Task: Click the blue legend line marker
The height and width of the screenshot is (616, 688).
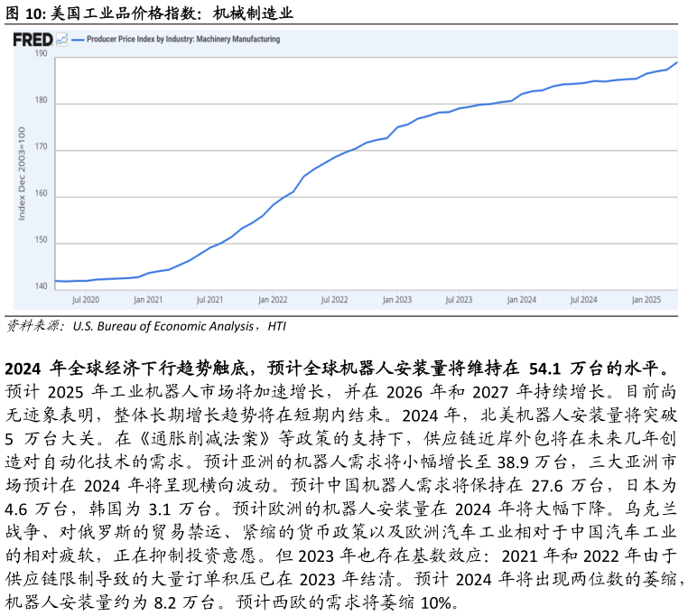Action: pyautogui.click(x=78, y=40)
